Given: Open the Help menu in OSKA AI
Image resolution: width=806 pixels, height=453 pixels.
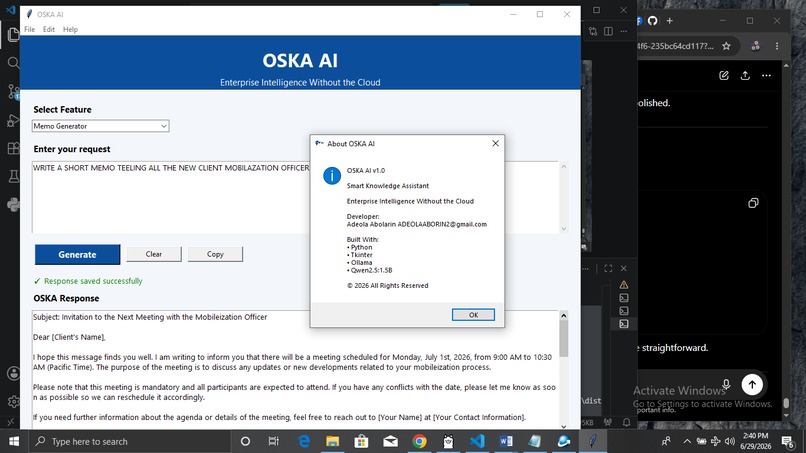Looking at the screenshot, I should tap(70, 29).
